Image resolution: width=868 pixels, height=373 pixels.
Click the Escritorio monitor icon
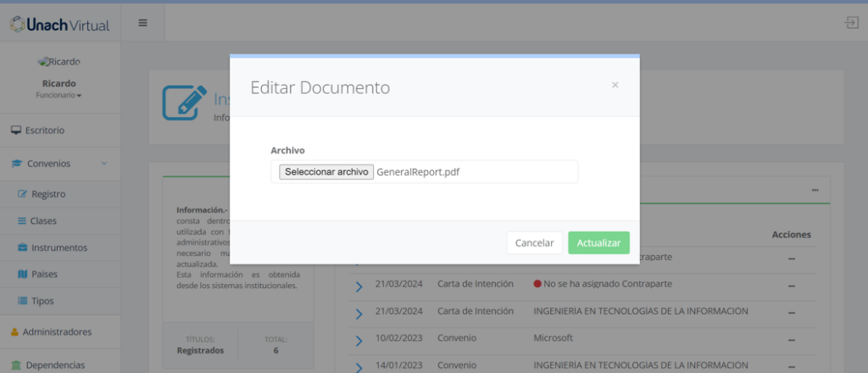click(16, 131)
